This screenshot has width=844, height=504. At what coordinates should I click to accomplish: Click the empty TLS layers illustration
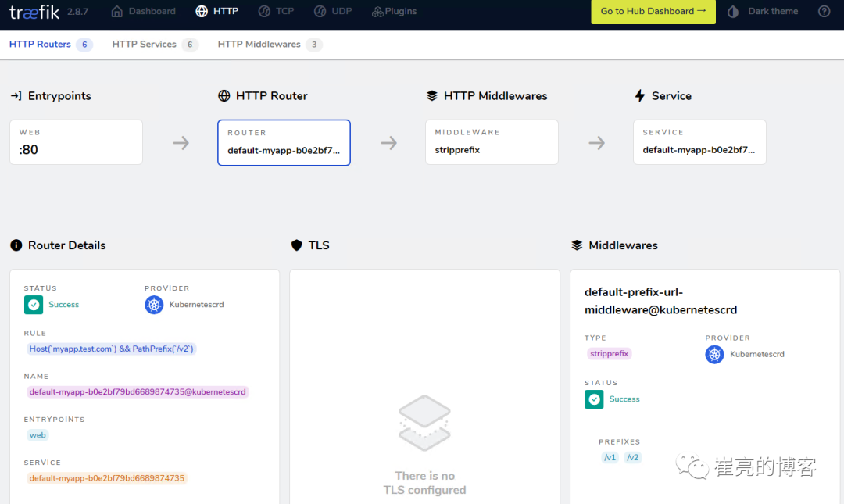click(424, 424)
